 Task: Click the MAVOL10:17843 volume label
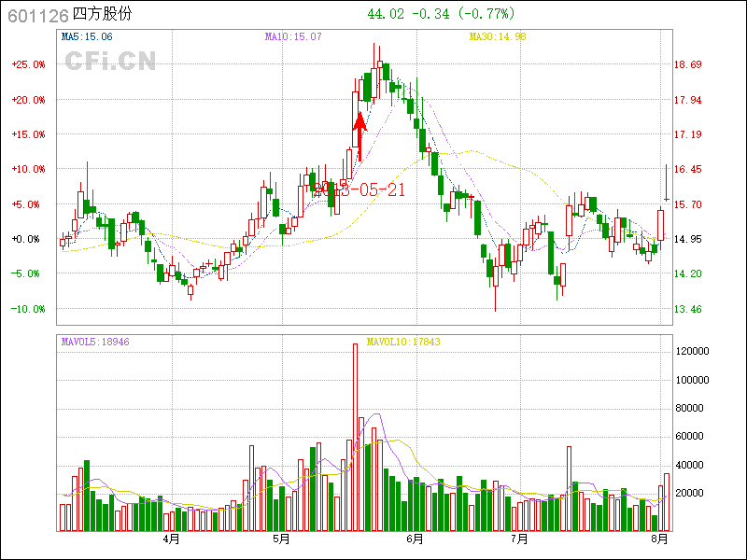click(403, 342)
